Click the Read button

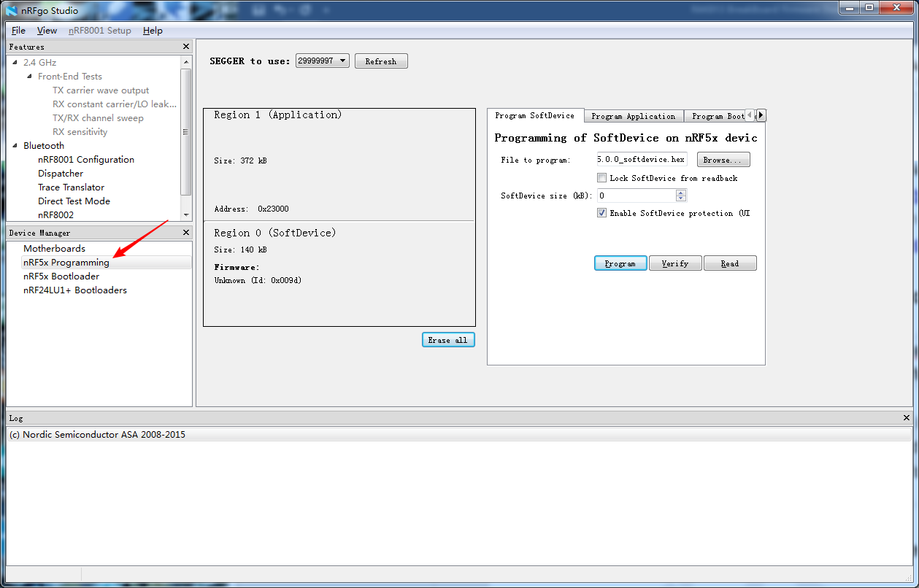tap(730, 263)
